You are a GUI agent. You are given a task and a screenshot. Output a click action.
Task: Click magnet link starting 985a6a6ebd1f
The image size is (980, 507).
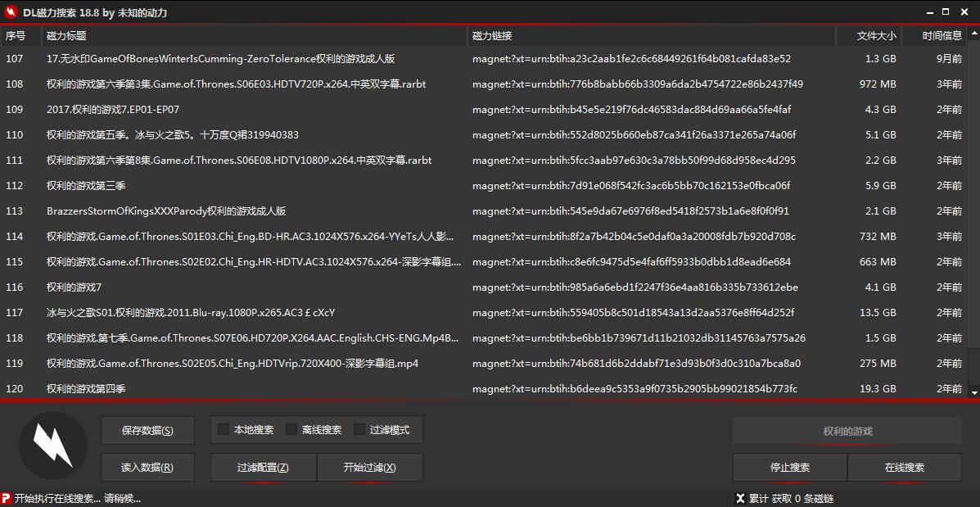tap(635, 287)
